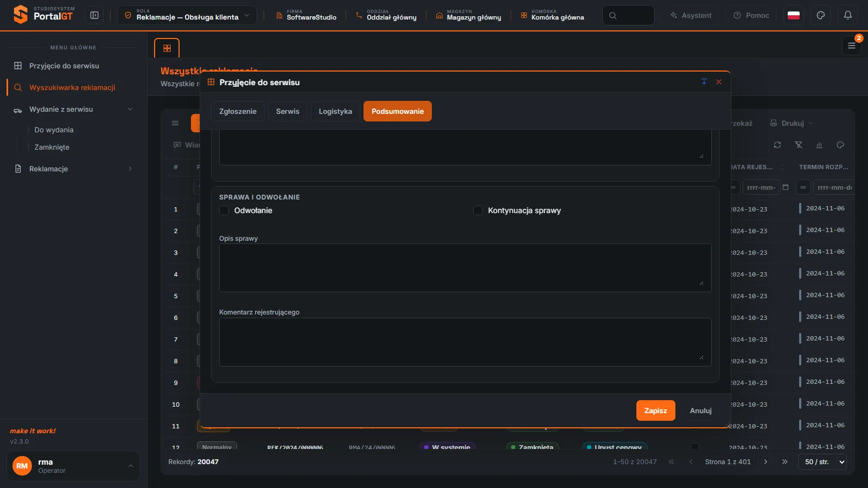Jump to last page arrow
Image resolution: width=868 pixels, height=488 pixels.
pyautogui.click(x=785, y=462)
